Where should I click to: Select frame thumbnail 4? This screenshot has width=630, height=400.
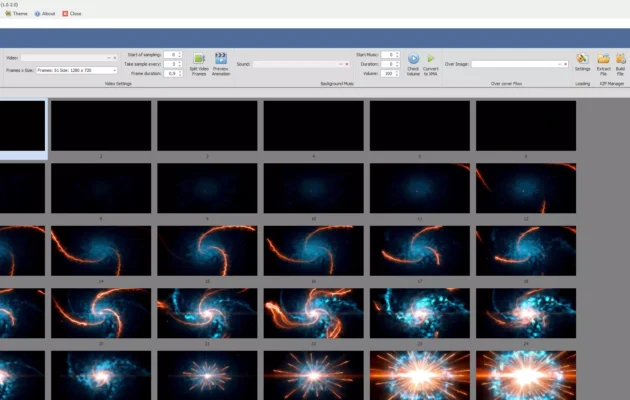(x=314, y=126)
